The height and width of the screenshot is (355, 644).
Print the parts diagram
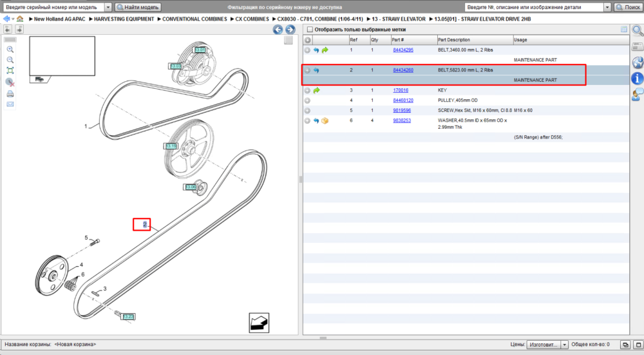pyautogui.click(x=10, y=93)
